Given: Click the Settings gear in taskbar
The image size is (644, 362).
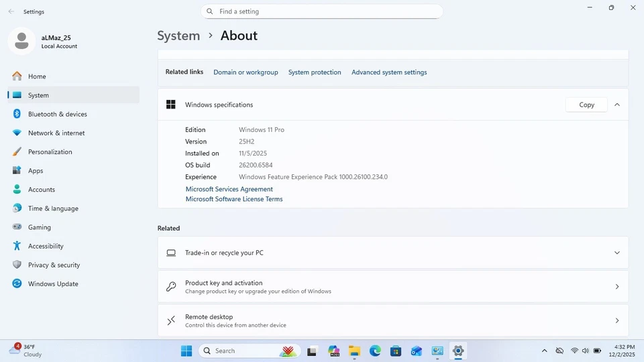Looking at the screenshot, I should [458, 351].
